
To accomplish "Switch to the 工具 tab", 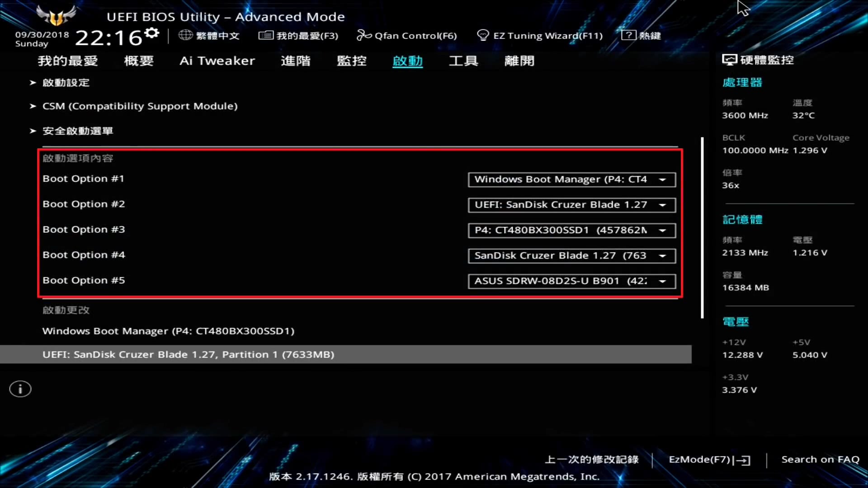I will click(x=463, y=61).
